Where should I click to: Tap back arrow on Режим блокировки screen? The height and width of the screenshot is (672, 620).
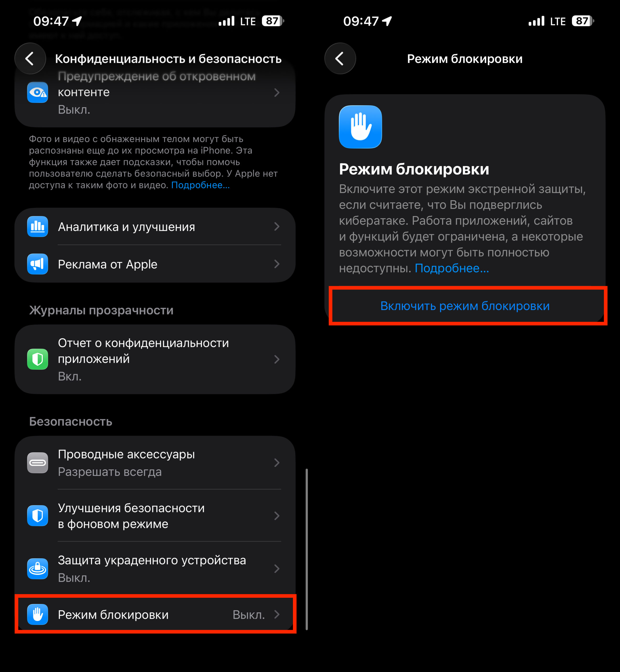[x=340, y=59]
